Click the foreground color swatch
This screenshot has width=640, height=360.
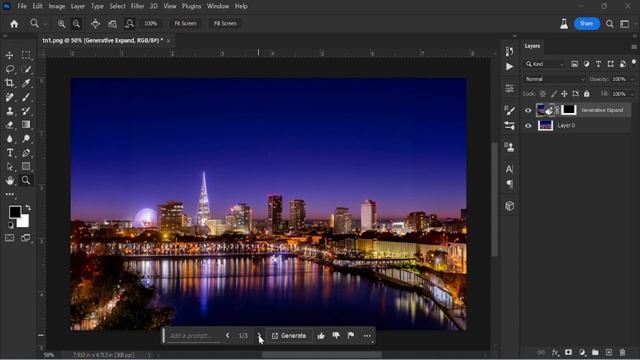point(15,212)
